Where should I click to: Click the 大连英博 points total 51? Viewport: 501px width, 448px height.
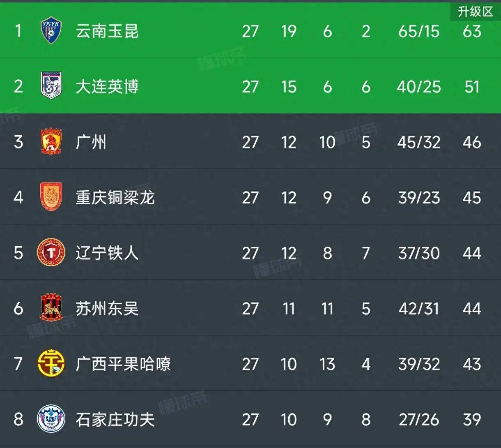tap(471, 87)
